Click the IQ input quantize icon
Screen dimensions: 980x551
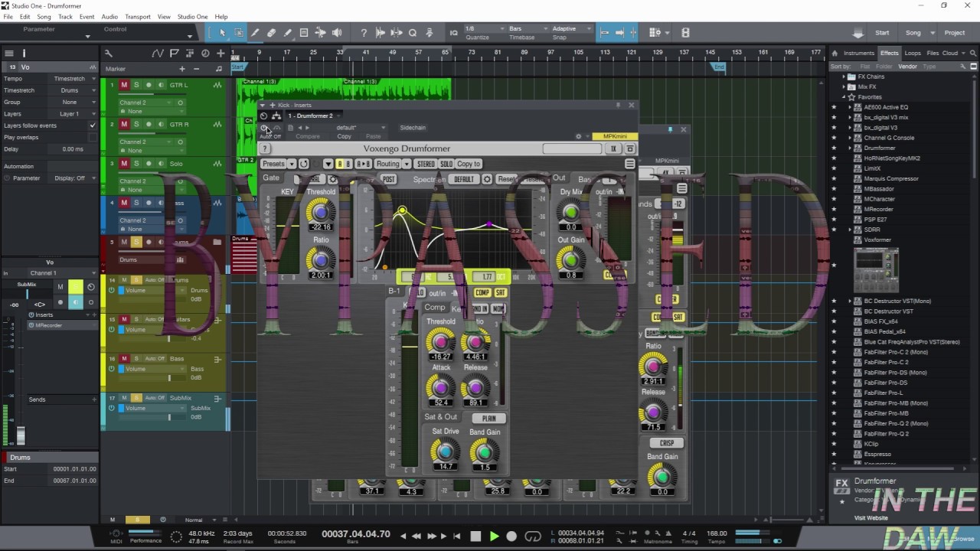(x=454, y=33)
